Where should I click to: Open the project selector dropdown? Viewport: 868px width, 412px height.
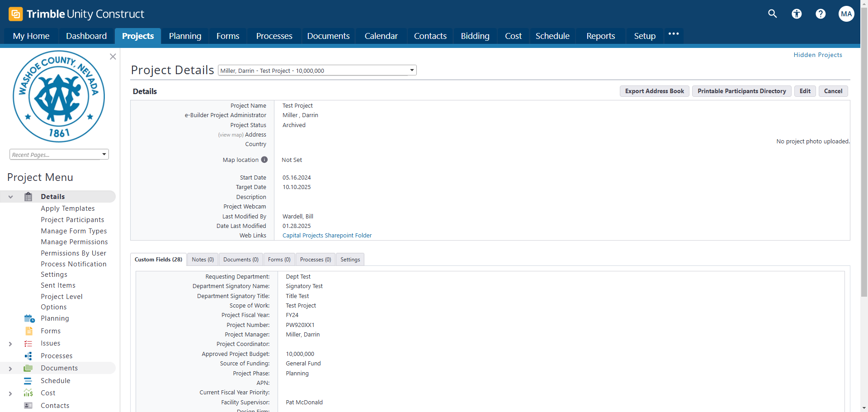click(411, 71)
